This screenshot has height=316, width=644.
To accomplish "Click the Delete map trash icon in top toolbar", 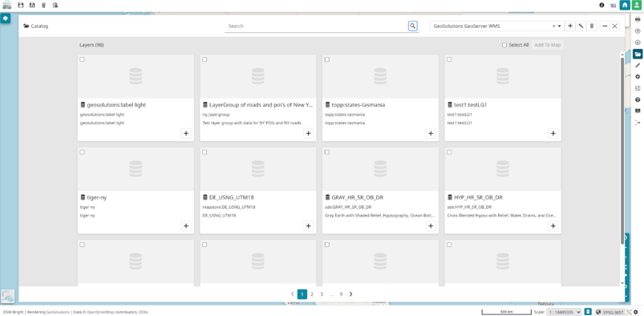I will (x=43, y=6).
